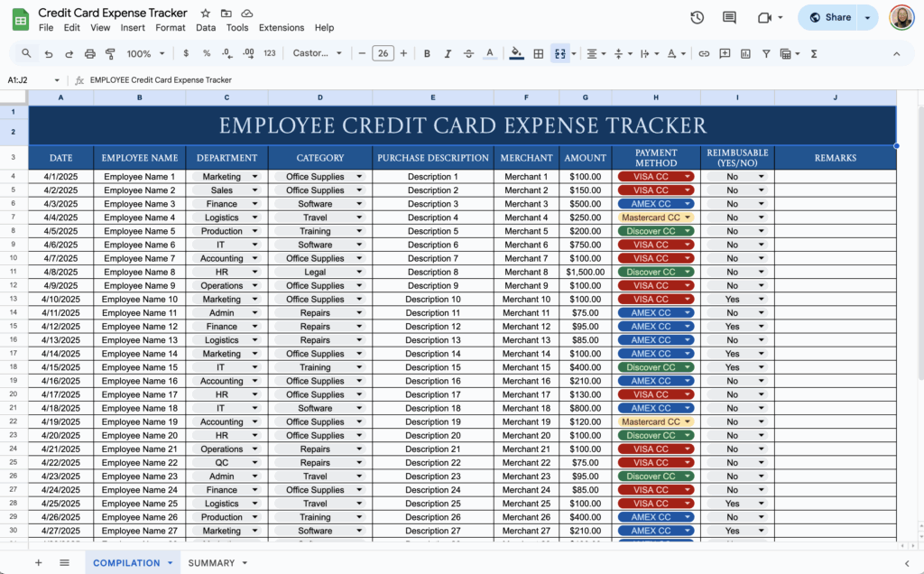Image resolution: width=924 pixels, height=574 pixels.
Task: Open the insert chart tool
Action: [745, 53]
